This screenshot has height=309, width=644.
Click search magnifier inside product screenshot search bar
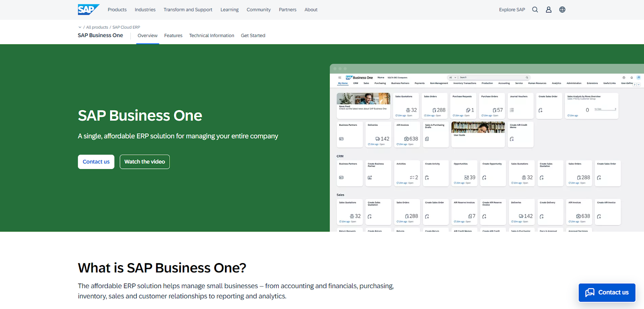[526, 77]
